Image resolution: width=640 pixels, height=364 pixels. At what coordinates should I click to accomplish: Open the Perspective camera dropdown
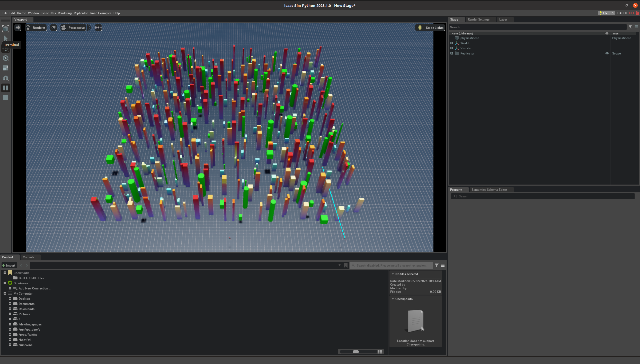[x=73, y=28]
